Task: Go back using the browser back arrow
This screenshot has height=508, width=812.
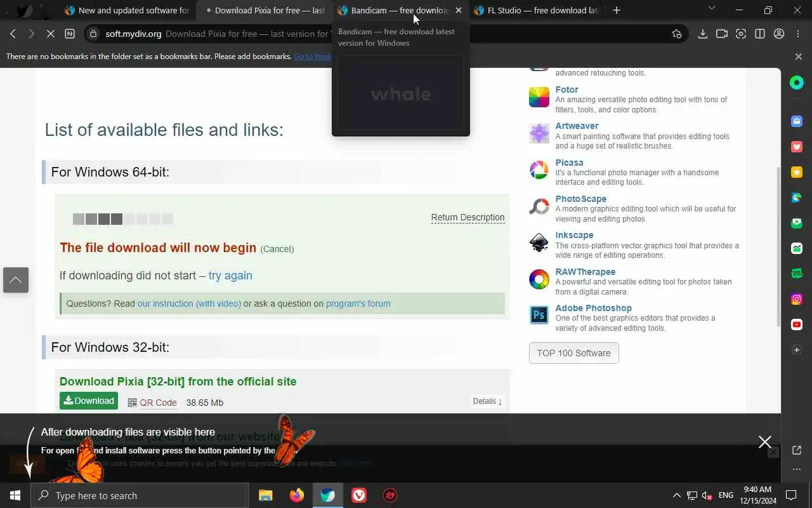Action: click(13, 34)
